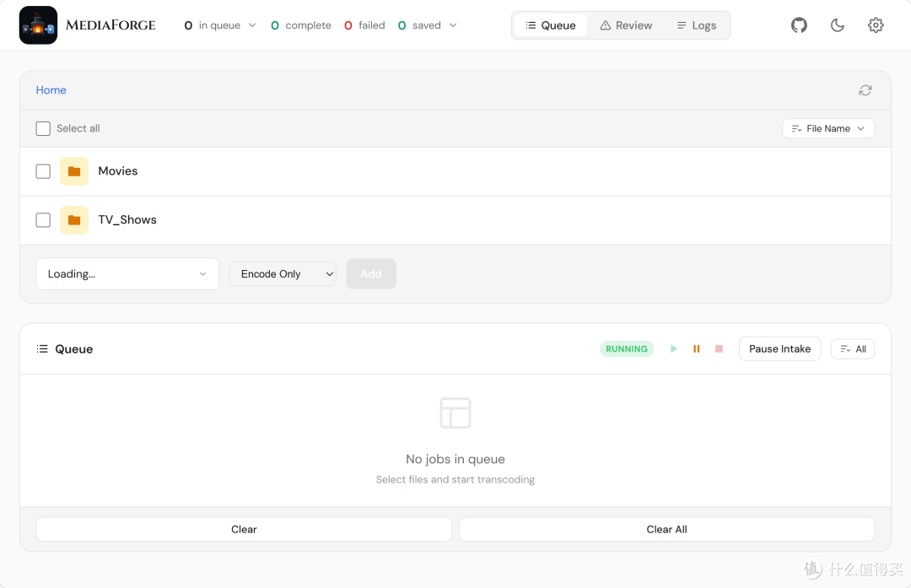
Task: Click the Add button
Action: click(x=371, y=273)
